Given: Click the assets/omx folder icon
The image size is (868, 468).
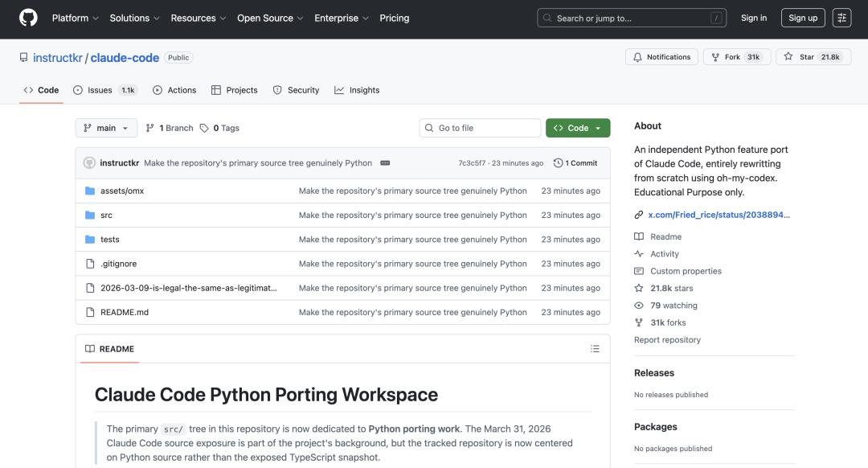Looking at the screenshot, I should pos(90,191).
